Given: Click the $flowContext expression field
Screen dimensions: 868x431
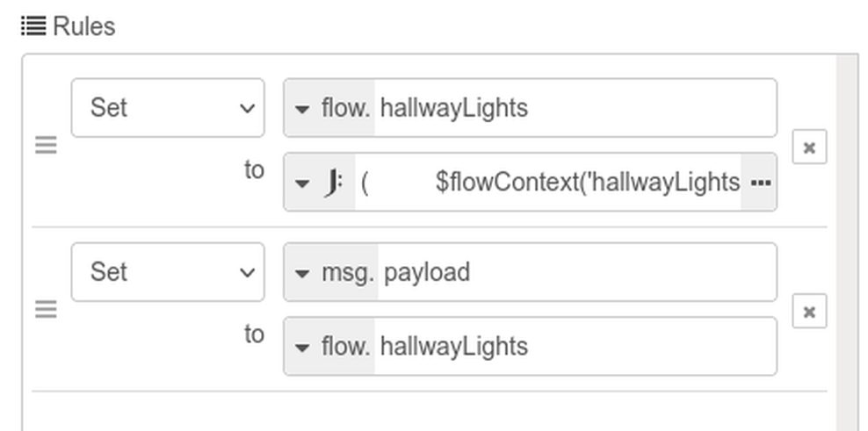Looking at the screenshot, I should [x=548, y=182].
